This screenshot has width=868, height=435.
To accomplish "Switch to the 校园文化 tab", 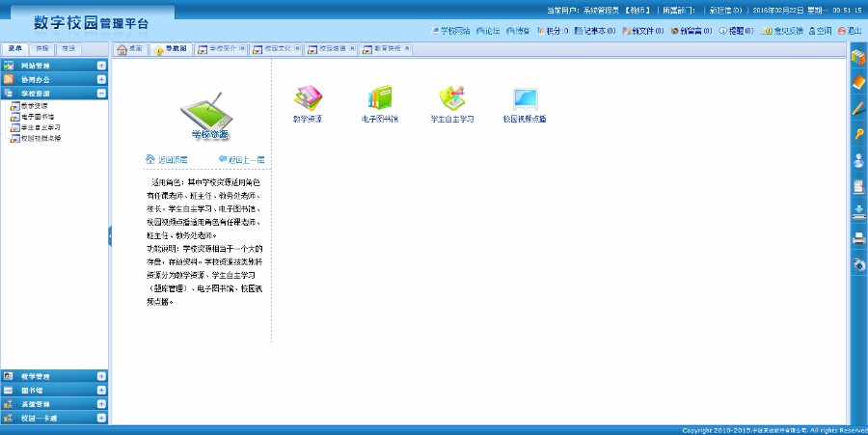I will point(275,49).
